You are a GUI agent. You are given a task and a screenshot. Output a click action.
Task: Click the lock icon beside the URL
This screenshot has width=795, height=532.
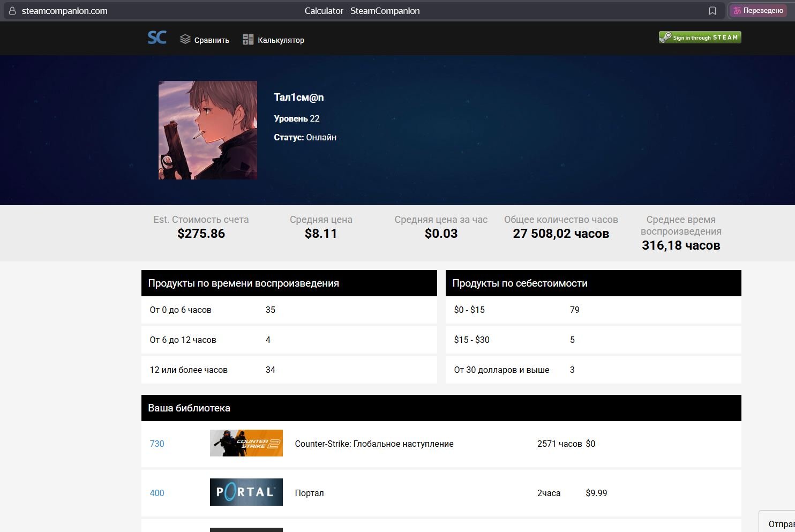[12, 11]
